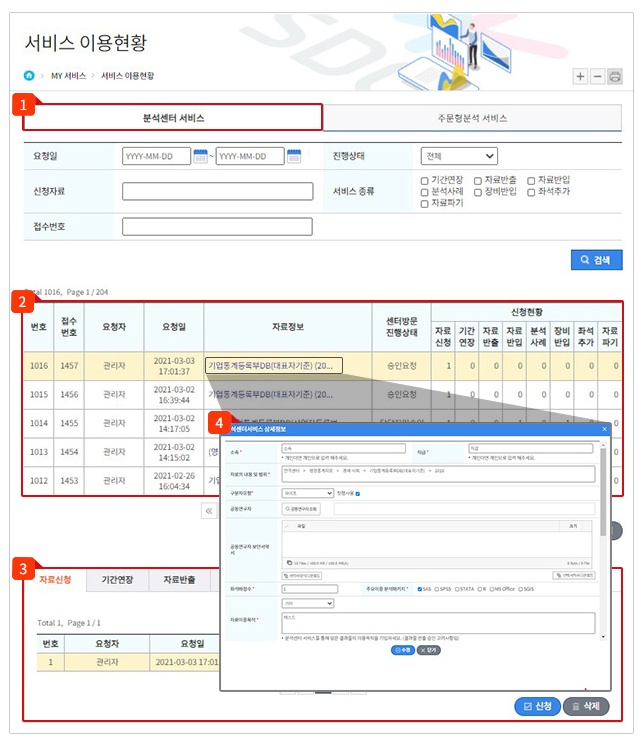The height and width of the screenshot is (746, 643).
Task: Click the 승인요청 status in row 1016
Action: [x=402, y=365]
